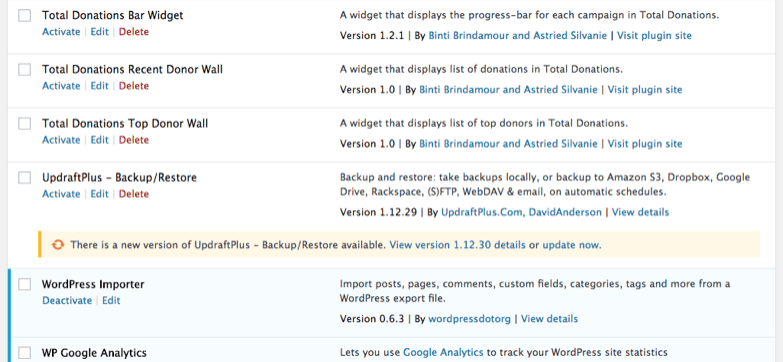Click the Total Donations Recent Donor Wall title

tap(132, 69)
